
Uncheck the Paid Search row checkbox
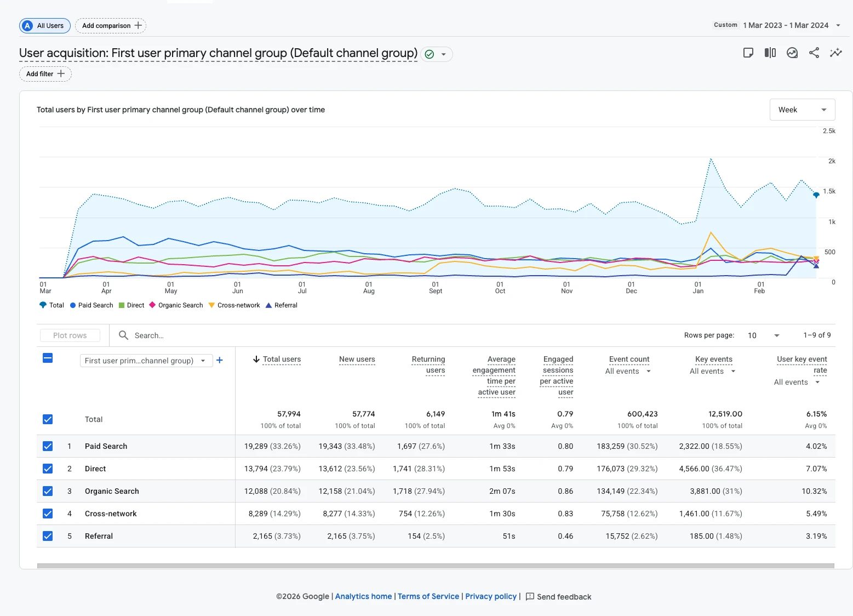click(x=48, y=446)
